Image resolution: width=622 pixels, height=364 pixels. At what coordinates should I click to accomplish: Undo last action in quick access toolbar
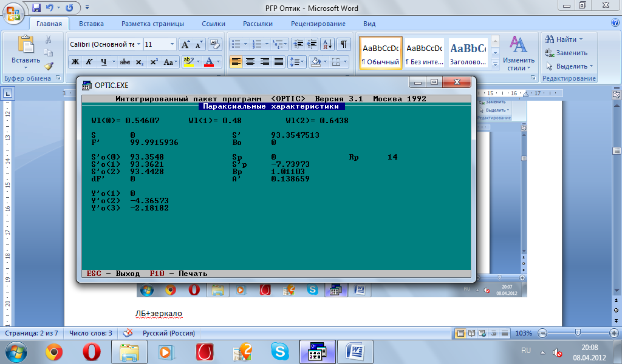coord(50,7)
